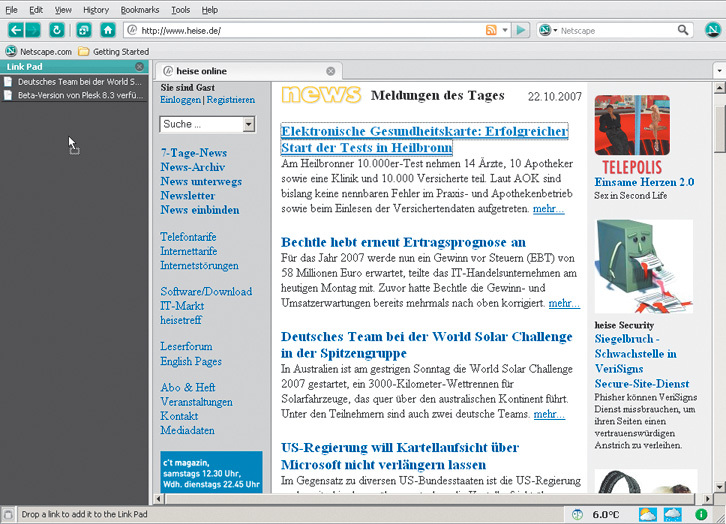
Task: Open the View menu
Action: 63,10
